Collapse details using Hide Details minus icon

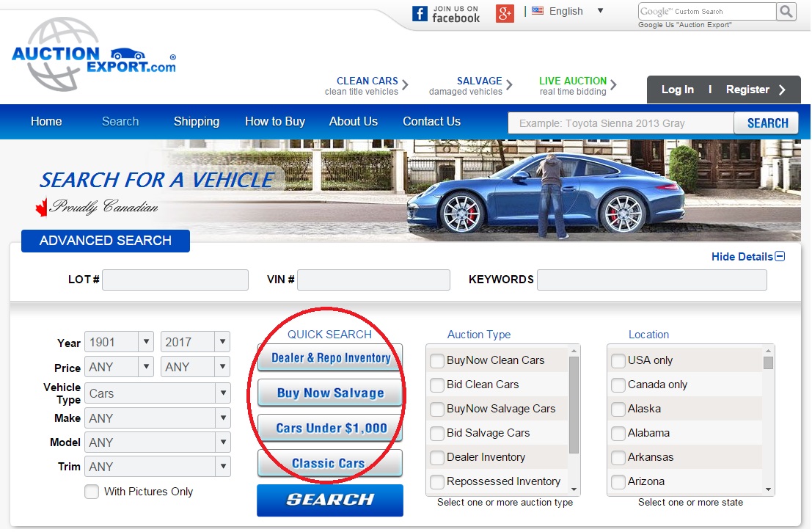780,257
